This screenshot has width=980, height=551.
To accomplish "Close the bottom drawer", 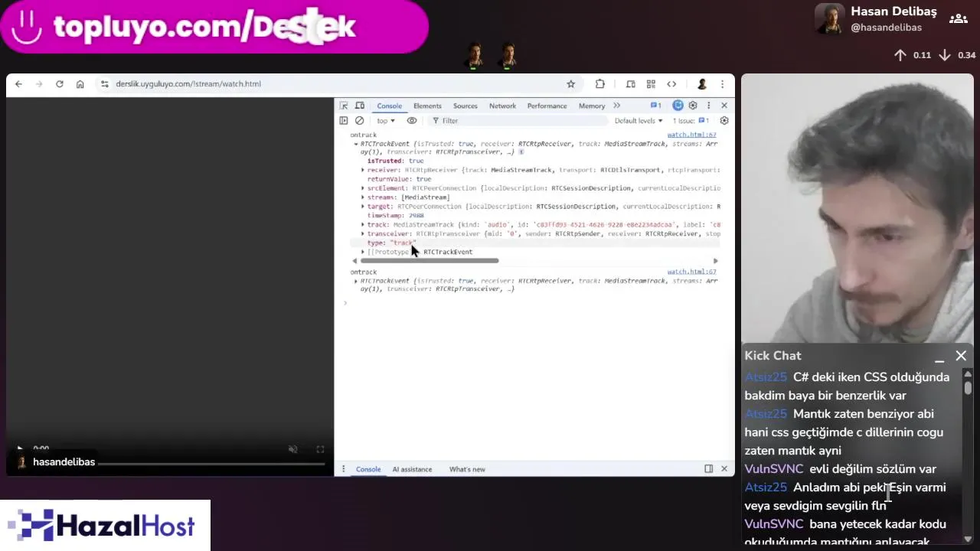I will (x=724, y=469).
